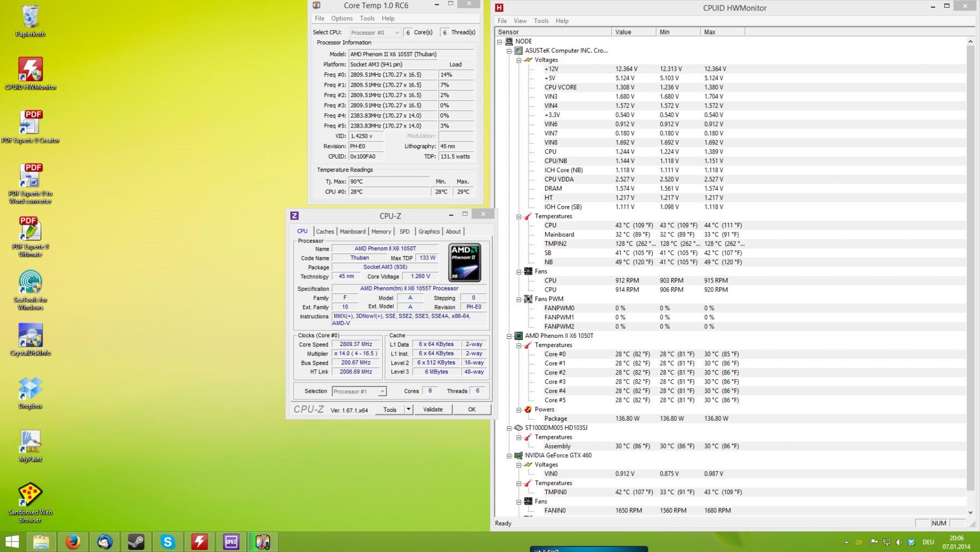Click the Windows Start button
980x552 pixels.
(12, 542)
